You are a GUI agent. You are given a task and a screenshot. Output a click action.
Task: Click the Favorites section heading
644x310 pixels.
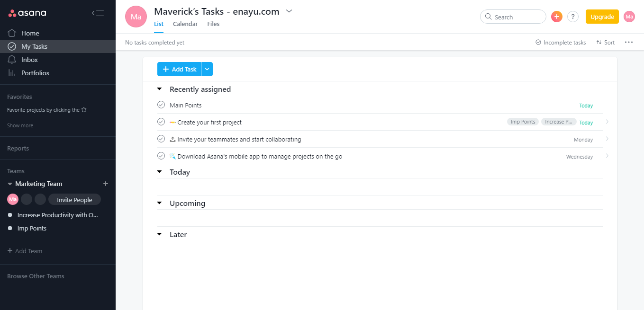point(19,97)
